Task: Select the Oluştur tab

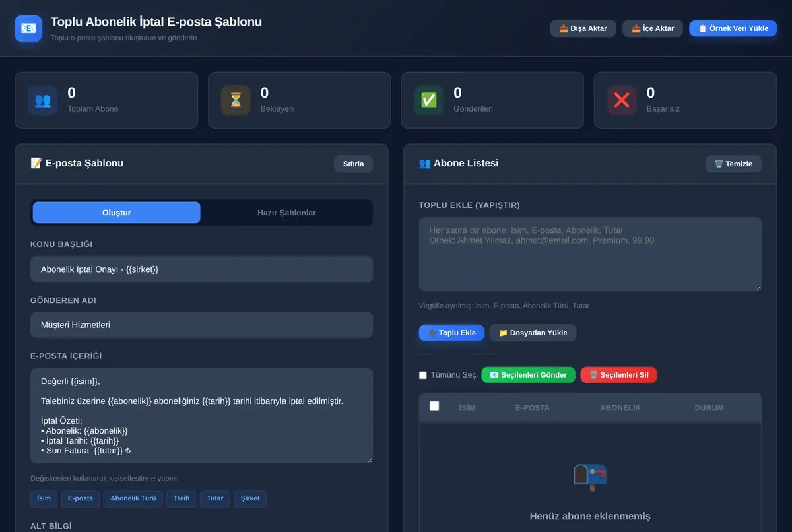Action: click(x=117, y=213)
